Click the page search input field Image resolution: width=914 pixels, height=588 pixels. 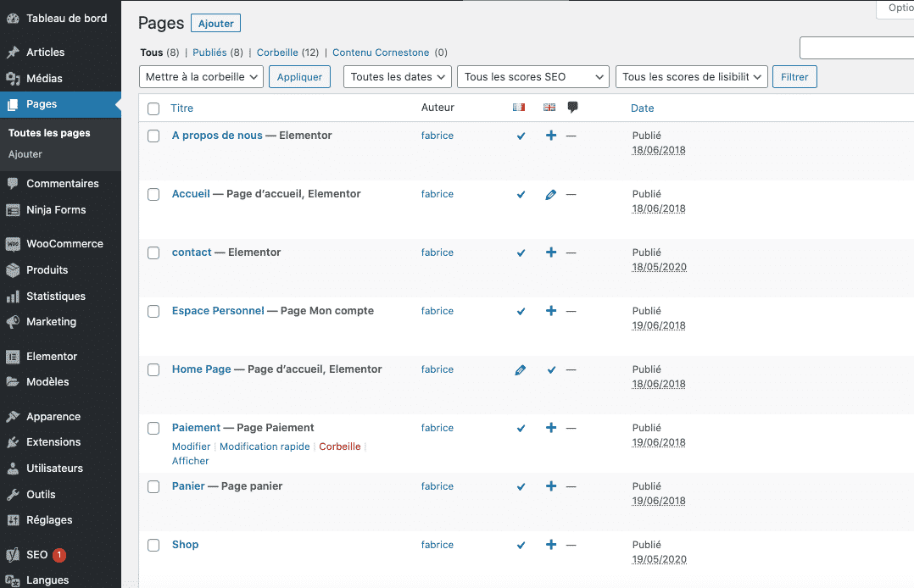856,48
